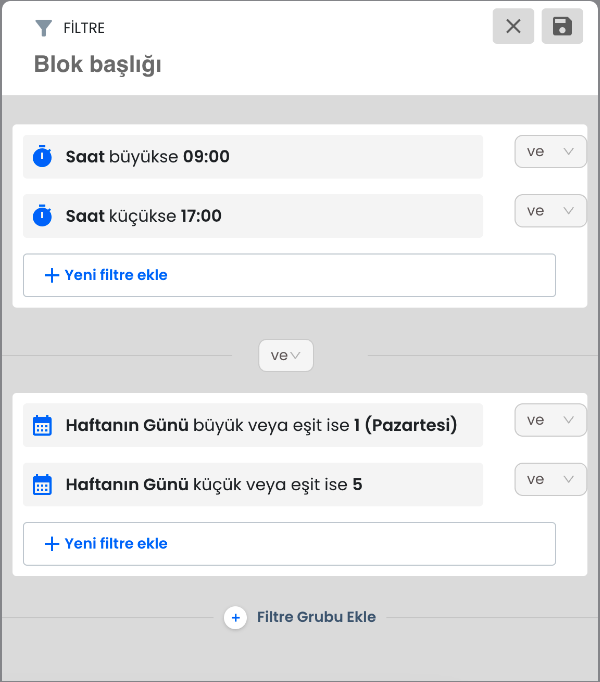Click calendar icon of Pazartesi filter

pos(42,425)
